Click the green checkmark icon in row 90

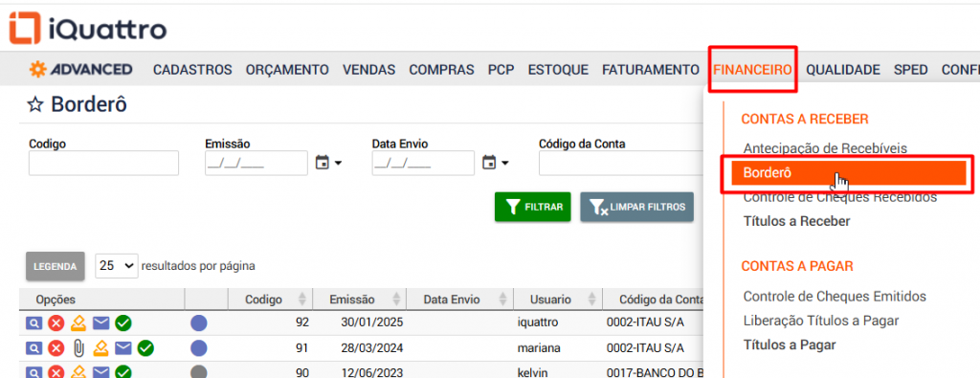pyautogui.click(x=123, y=372)
